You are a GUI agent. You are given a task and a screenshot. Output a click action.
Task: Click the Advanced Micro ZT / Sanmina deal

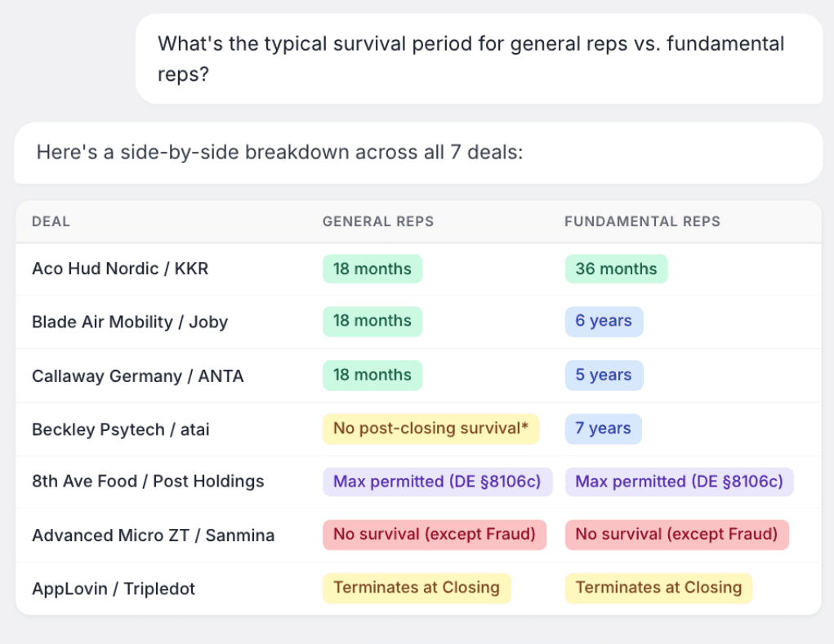coord(153,535)
